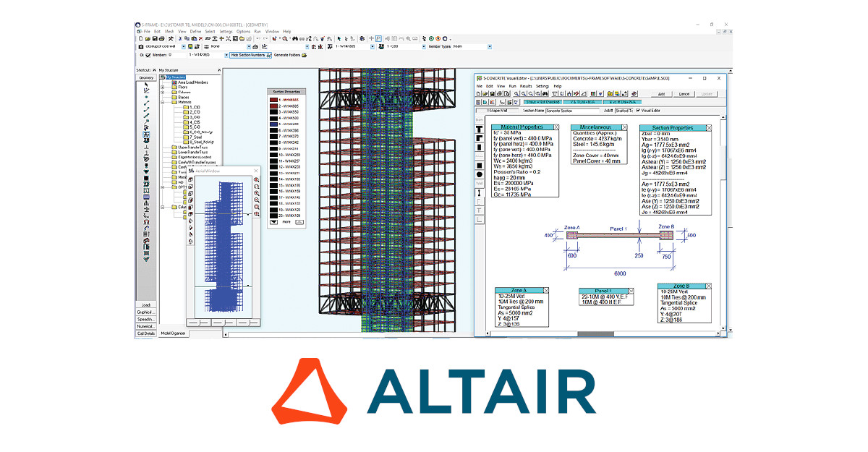
Task: Pick the I-shape wall section icon
Action: coord(479,192)
